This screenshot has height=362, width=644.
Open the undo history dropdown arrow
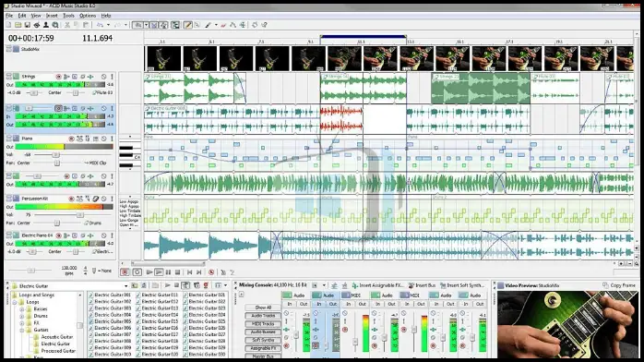pyautogui.click(x=108, y=25)
